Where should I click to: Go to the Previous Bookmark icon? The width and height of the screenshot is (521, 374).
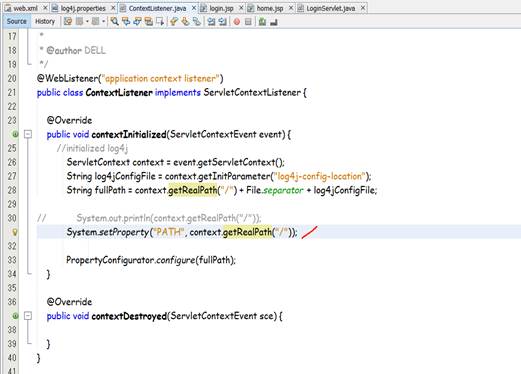coord(174,22)
